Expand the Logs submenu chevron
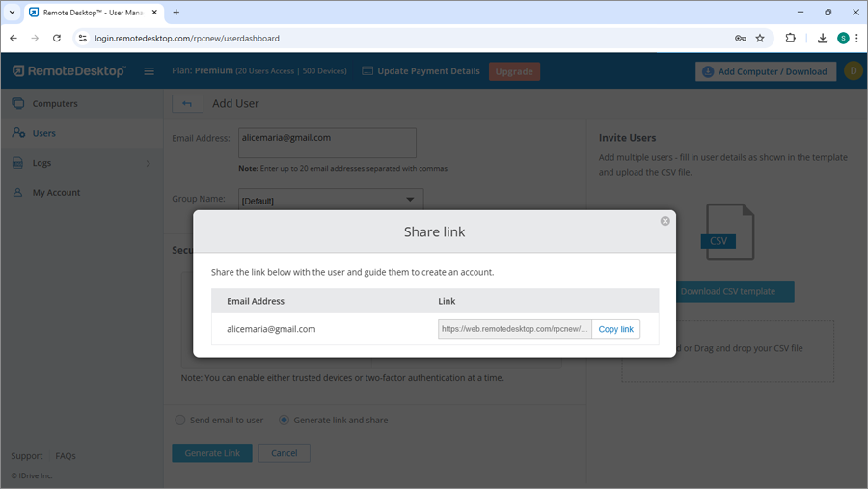The image size is (868, 489). pyautogui.click(x=148, y=163)
